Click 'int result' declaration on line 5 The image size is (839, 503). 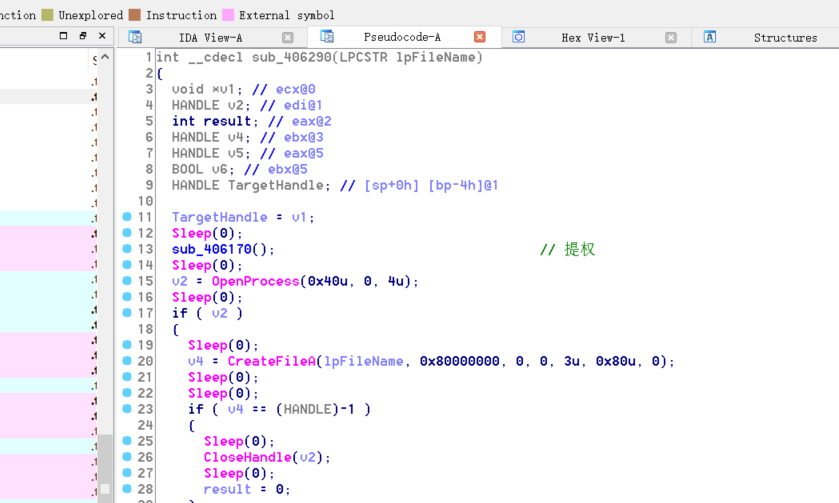click(x=211, y=121)
